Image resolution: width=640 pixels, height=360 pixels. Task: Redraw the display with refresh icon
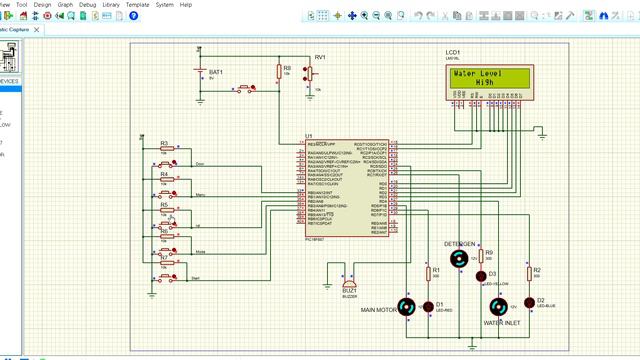311,16
